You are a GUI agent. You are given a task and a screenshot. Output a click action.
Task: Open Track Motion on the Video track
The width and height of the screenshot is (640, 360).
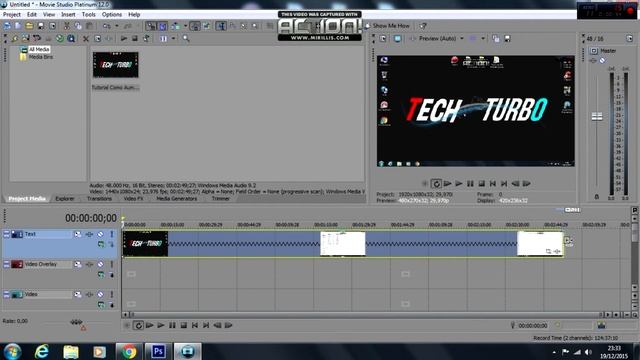coord(78,294)
